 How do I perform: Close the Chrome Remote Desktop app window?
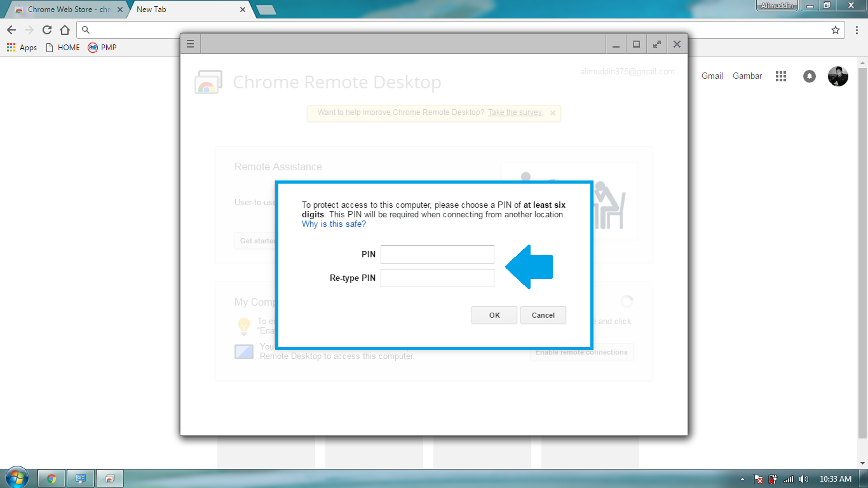click(x=677, y=44)
